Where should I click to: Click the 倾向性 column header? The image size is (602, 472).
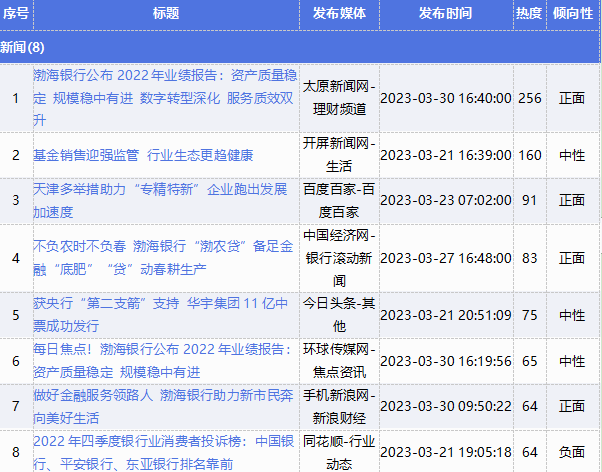[573, 13]
